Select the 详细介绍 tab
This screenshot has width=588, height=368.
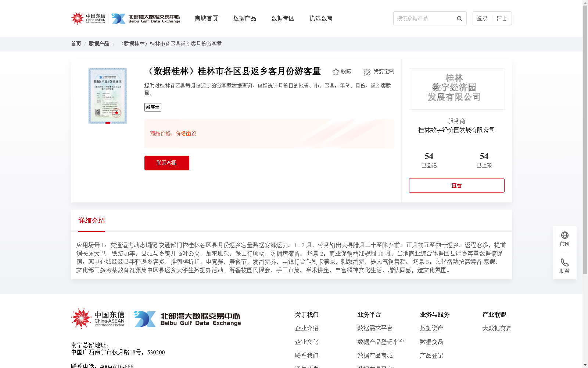(92, 221)
